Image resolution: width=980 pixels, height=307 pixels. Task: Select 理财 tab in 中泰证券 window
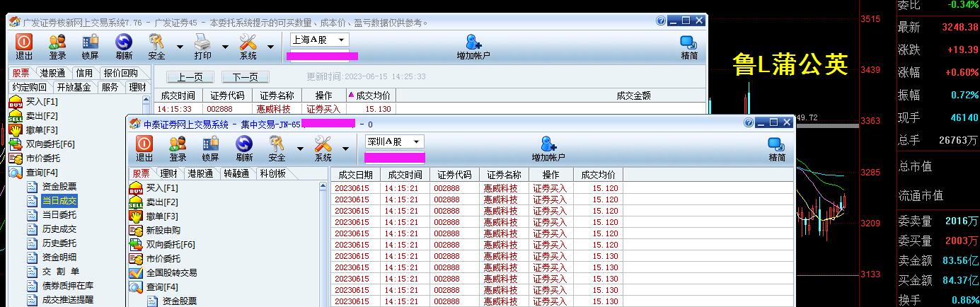(x=168, y=173)
